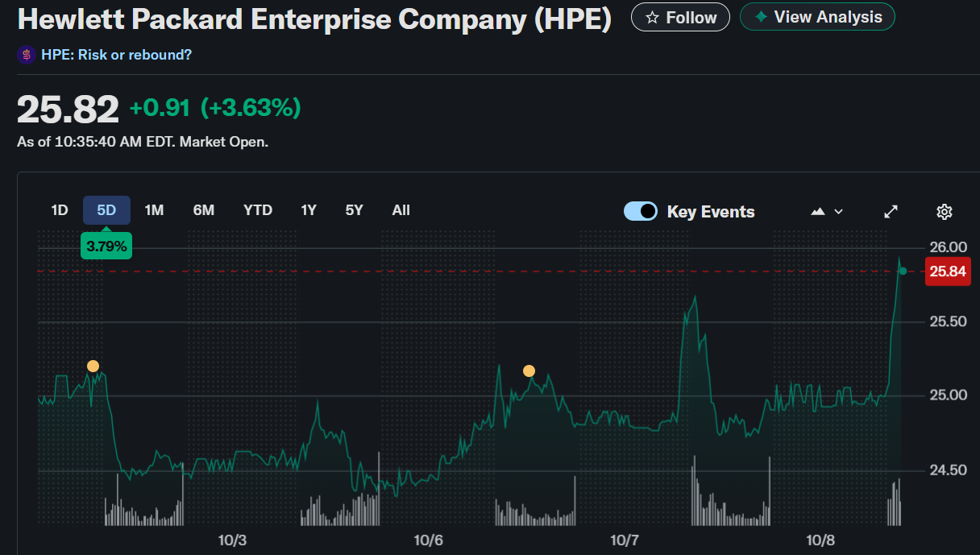Switch to 5Y time range
980x555 pixels.
355,210
